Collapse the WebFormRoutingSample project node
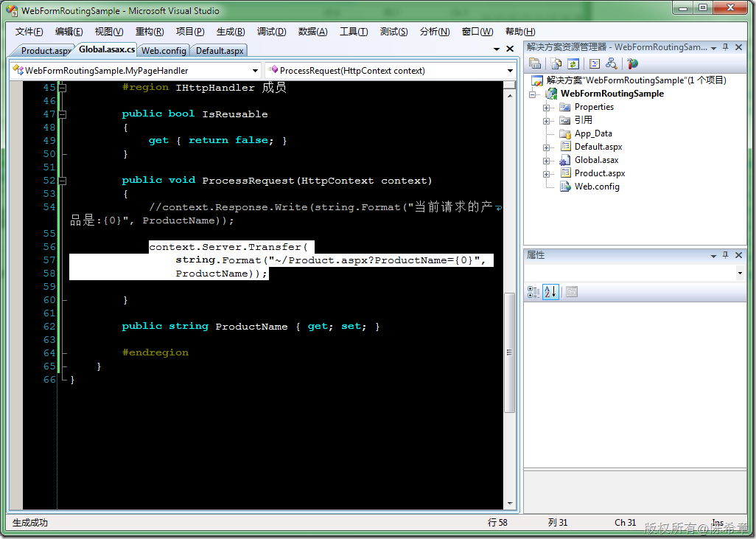 532,94
